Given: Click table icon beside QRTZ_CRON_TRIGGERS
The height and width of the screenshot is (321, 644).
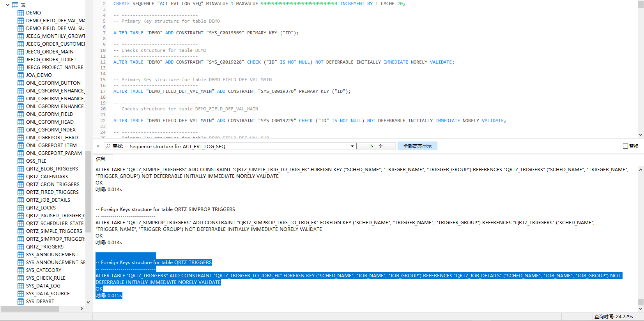Looking at the screenshot, I should pos(21,184).
